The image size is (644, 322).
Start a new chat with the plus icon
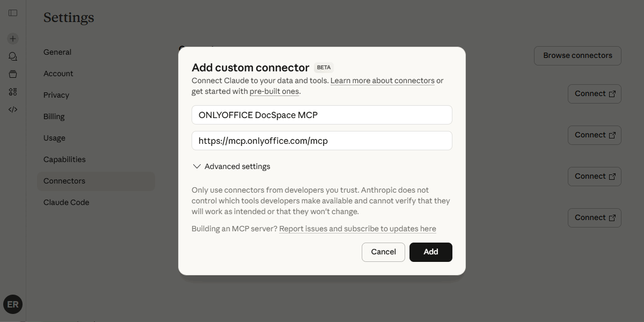pos(12,38)
